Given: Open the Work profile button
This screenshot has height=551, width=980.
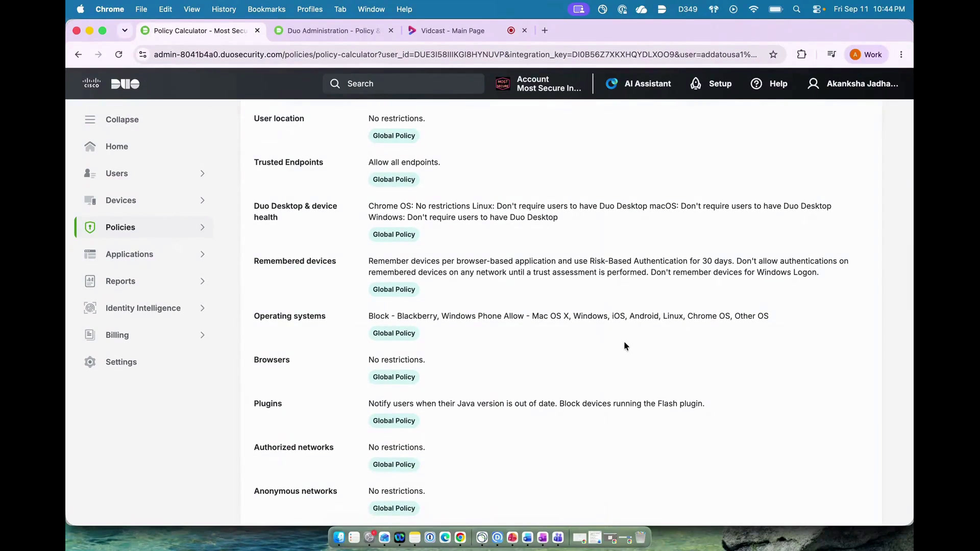Looking at the screenshot, I should tap(866, 55).
